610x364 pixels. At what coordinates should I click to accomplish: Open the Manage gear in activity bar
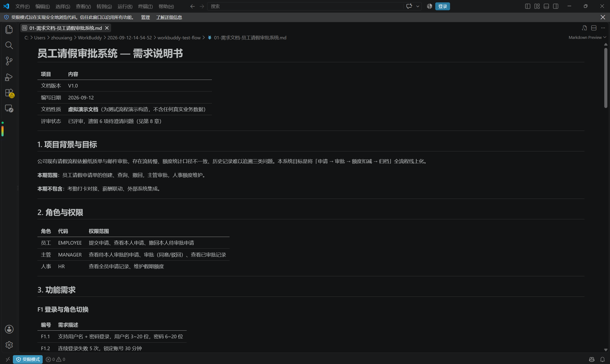point(9,345)
